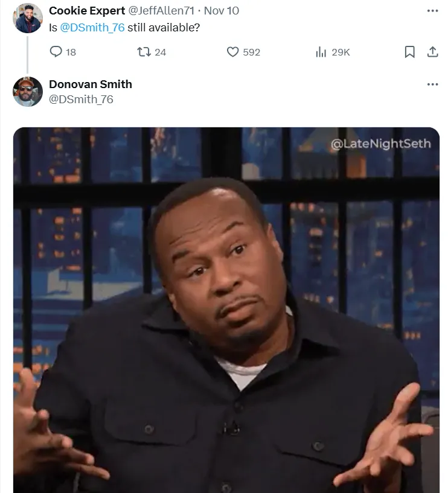The image size is (448, 493).
Task: Open Donovan Smith's display name
Action: pos(91,84)
